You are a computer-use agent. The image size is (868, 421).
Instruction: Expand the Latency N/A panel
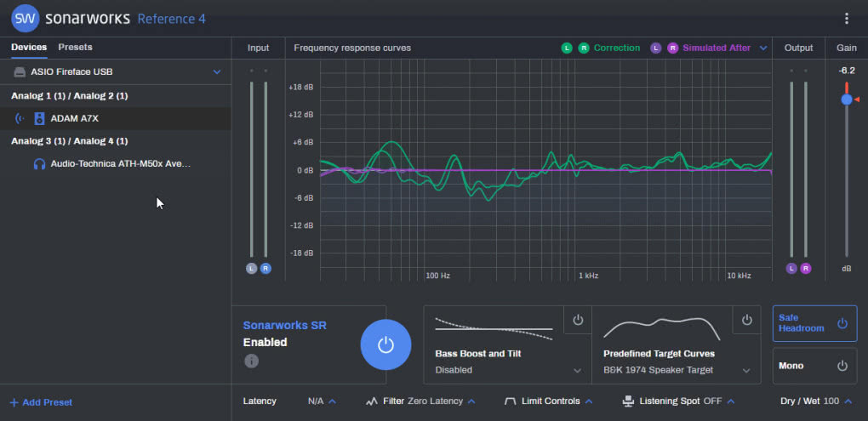click(332, 401)
